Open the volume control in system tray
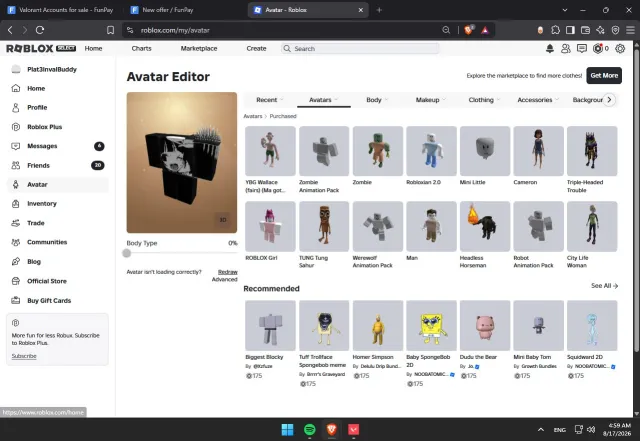The width and height of the screenshot is (640, 441). click(x=591, y=429)
